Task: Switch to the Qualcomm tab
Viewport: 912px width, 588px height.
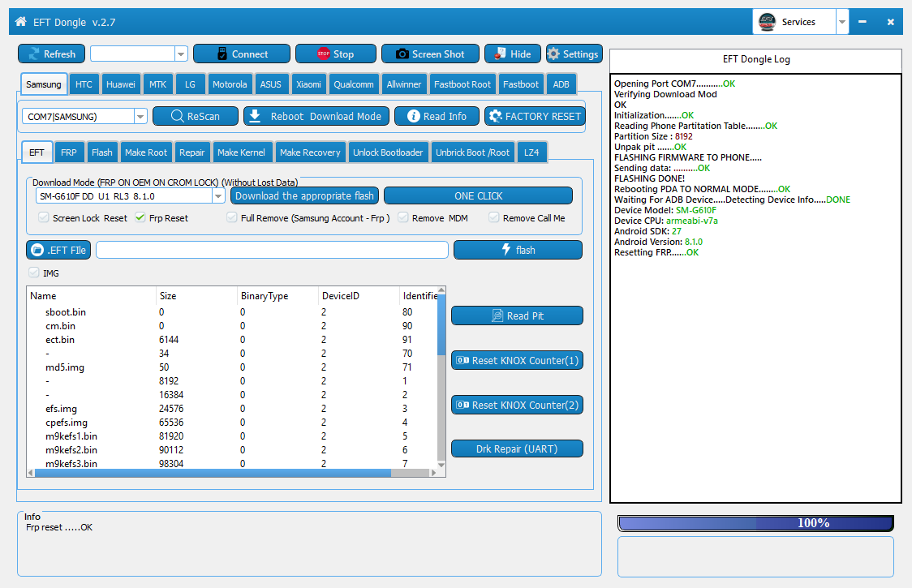Action: [353, 84]
